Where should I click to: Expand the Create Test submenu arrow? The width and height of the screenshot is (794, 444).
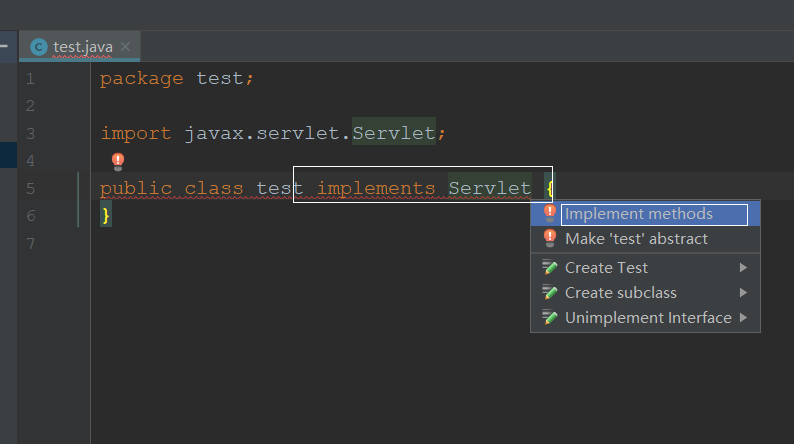pos(743,267)
